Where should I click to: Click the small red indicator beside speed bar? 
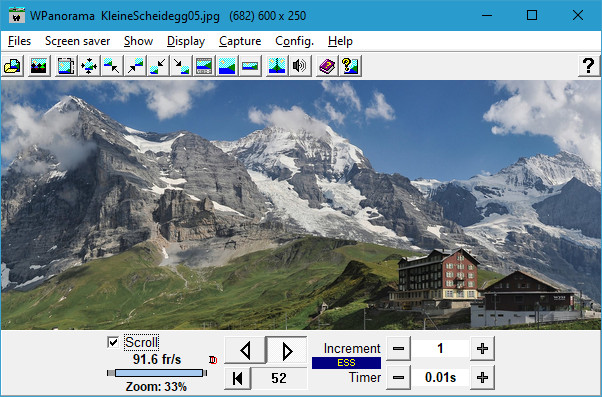(213, 360)
